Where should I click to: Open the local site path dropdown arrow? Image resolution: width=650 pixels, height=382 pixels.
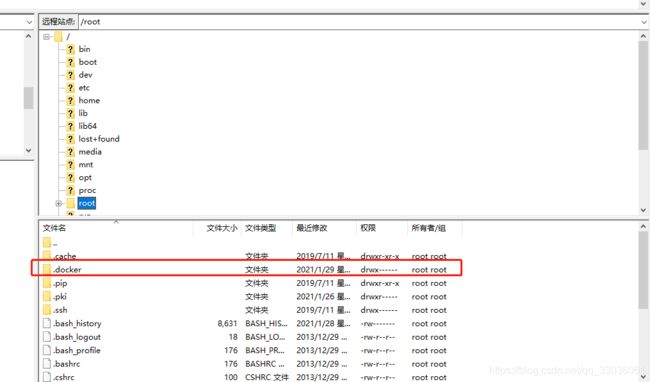(x=29, y=22)
